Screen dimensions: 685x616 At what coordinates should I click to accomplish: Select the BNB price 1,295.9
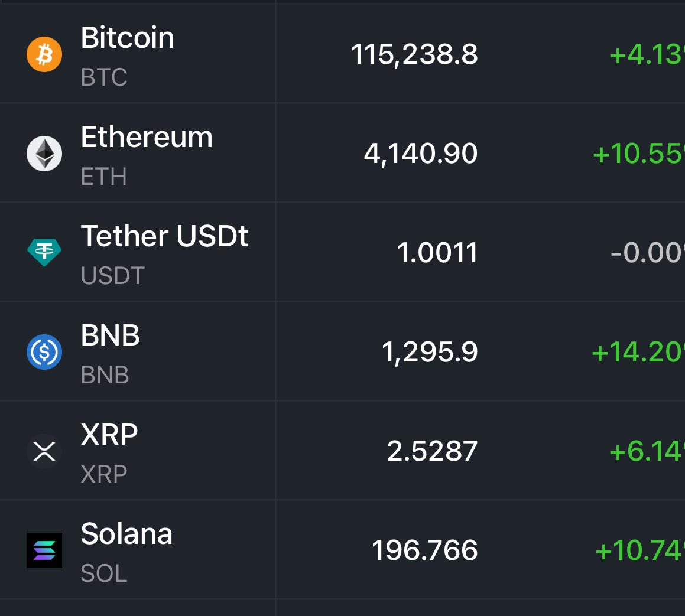[430, 353]
